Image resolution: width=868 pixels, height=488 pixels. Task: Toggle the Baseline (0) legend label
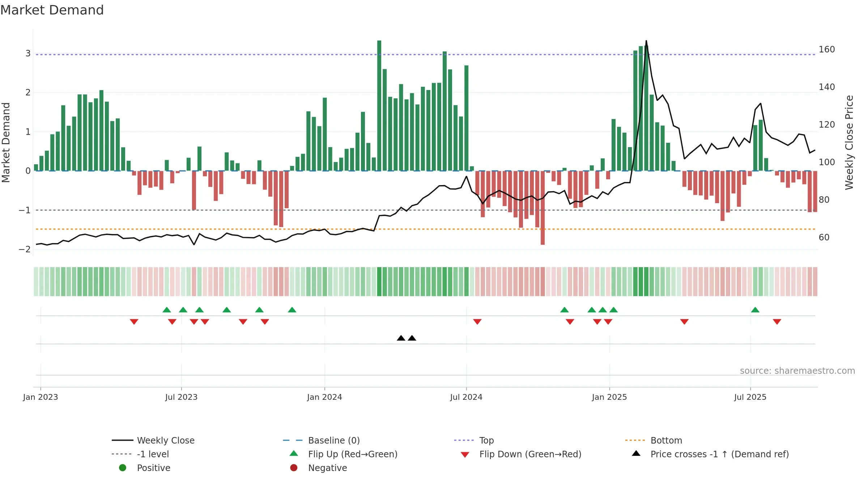(x=334, y=440)
